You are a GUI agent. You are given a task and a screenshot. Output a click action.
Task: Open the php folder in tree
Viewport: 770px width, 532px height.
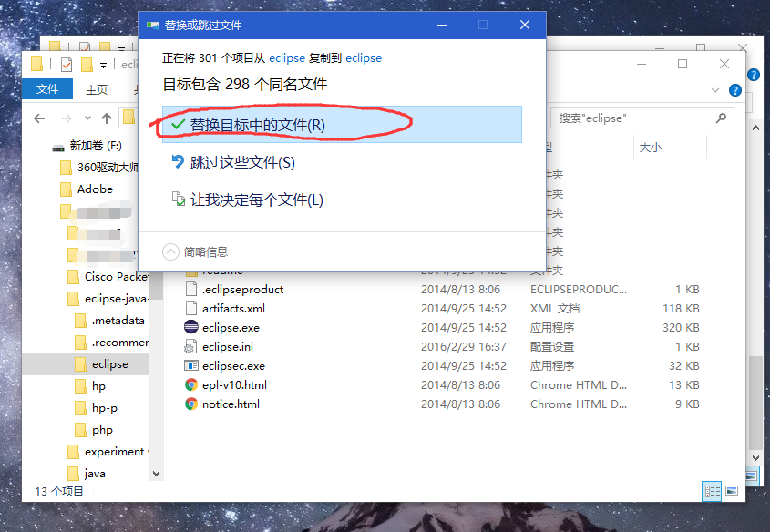pyautogui.click(x=94, y=430)
